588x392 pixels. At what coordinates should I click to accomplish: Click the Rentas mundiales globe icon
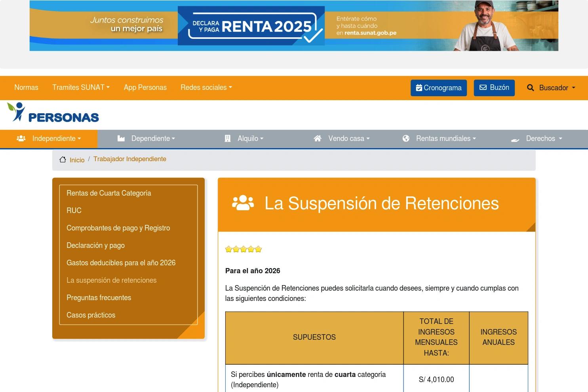[x=406, y=139]
